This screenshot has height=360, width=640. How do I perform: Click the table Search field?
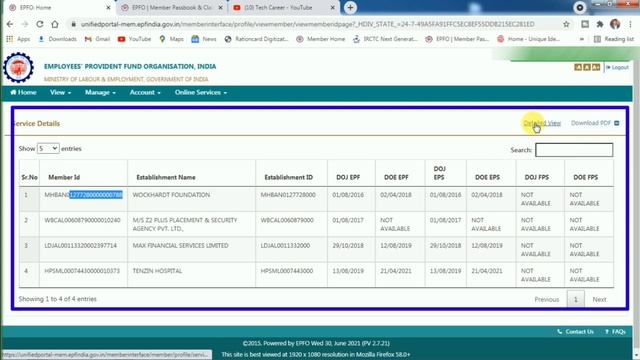click(x=574, y=150)
